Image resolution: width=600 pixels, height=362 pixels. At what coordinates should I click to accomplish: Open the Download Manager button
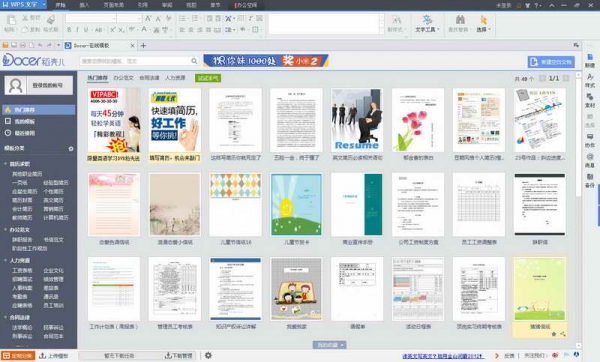(x=180, y=356)
